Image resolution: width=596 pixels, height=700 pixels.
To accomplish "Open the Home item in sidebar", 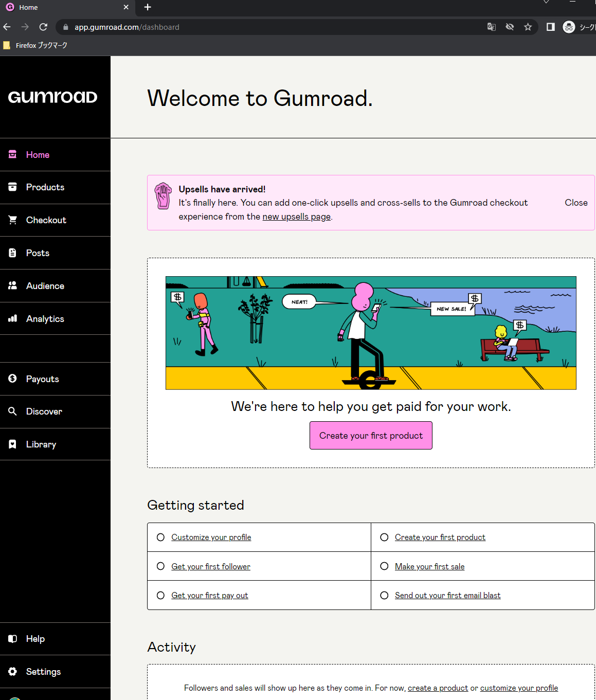I will [38, 155].
